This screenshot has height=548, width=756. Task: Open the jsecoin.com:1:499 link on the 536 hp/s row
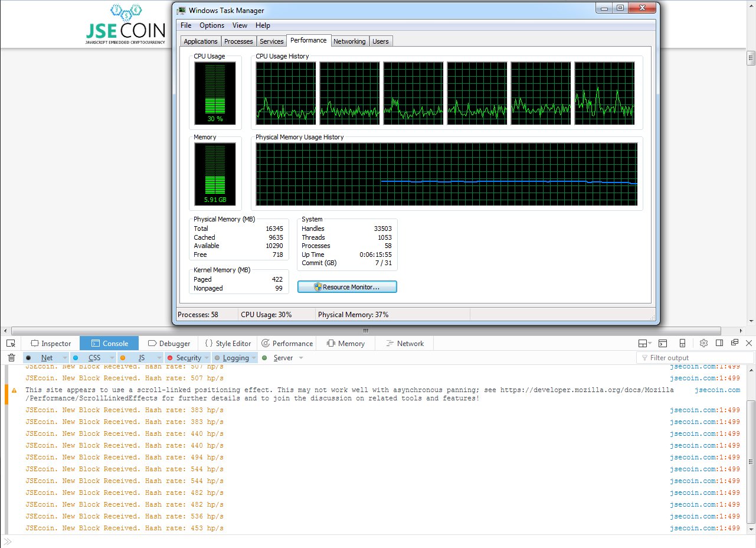(x=705, y=516)
